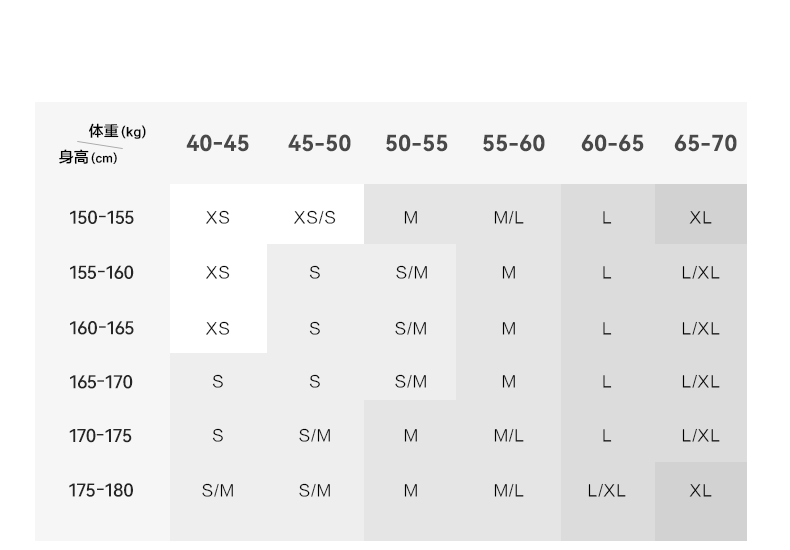Click the 50-55 weight column header
The image size is (790, 550).
(416, 144)
